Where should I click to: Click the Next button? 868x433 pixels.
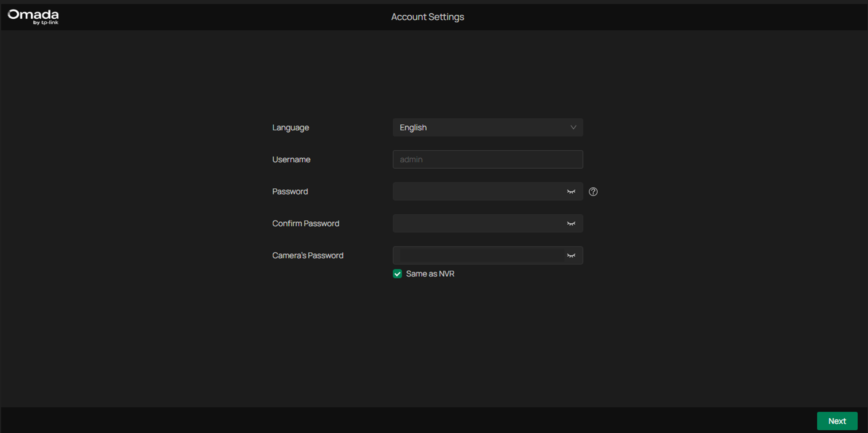[837, 421]
